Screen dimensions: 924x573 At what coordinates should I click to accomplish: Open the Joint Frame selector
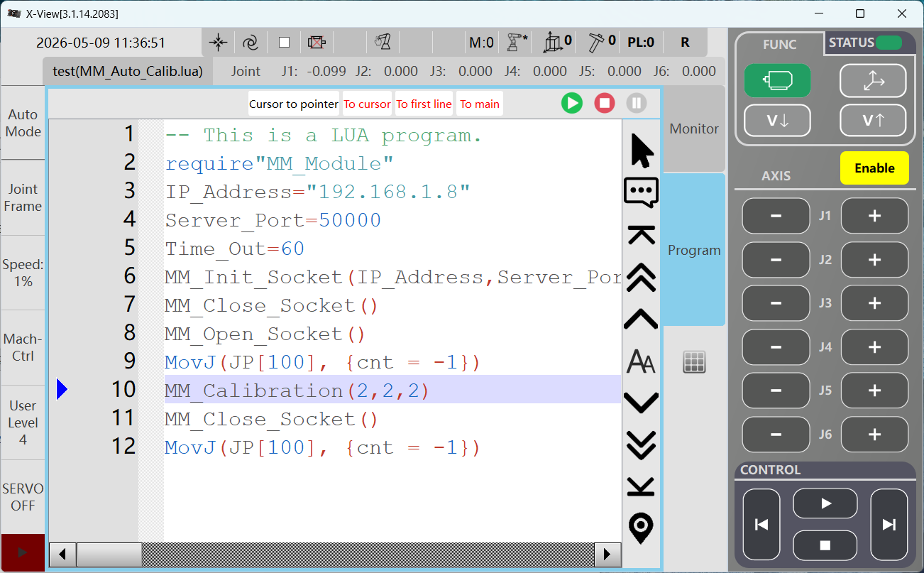23,197
